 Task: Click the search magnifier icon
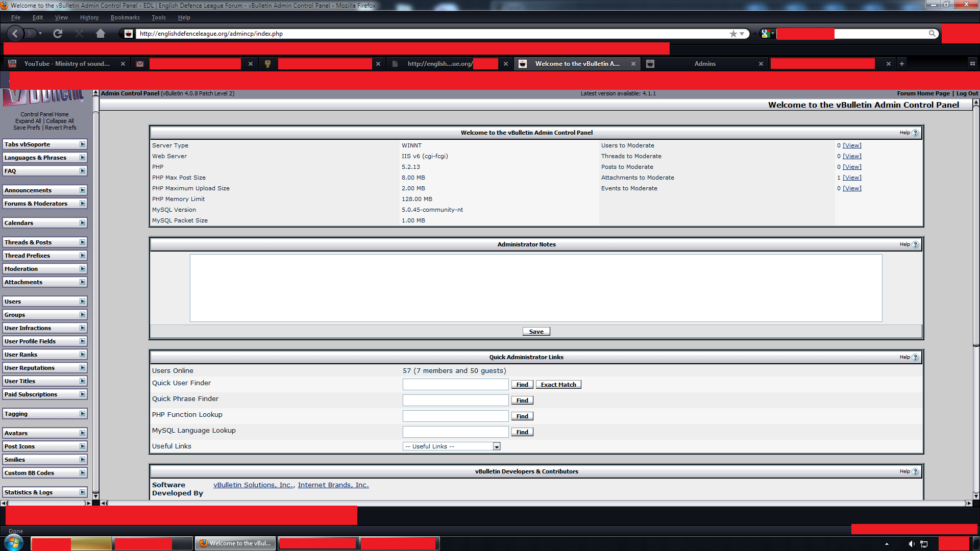tap(932, 34)
